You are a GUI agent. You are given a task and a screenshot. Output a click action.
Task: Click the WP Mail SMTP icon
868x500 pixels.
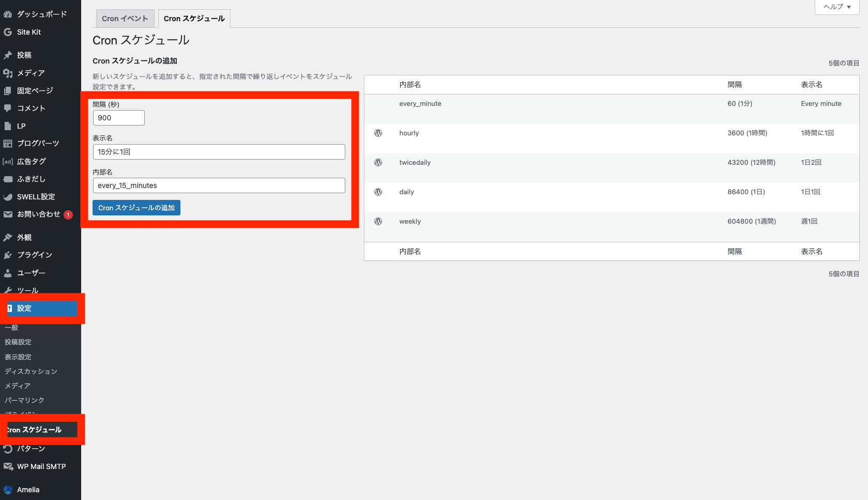point(8,466)
